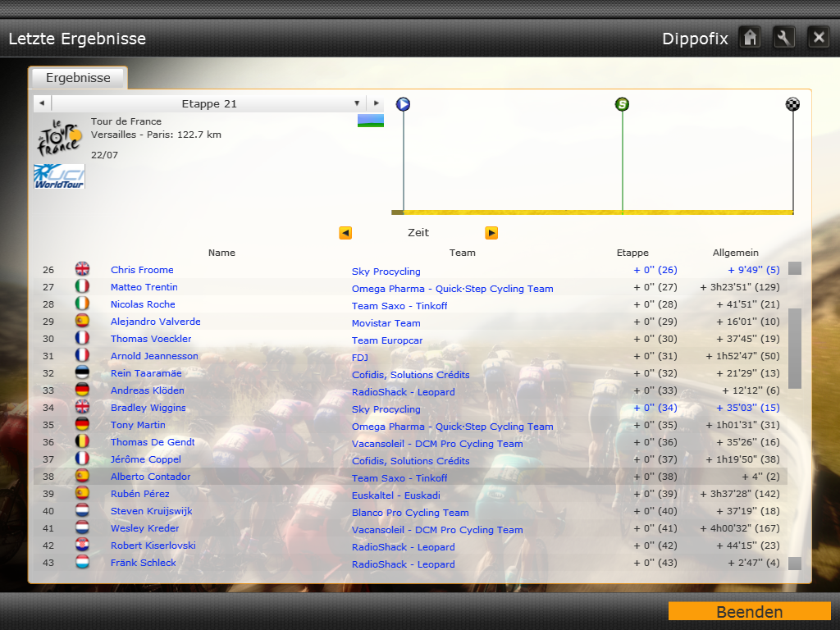
Task: Click the Tour de France logo
Action: [60, 137]
